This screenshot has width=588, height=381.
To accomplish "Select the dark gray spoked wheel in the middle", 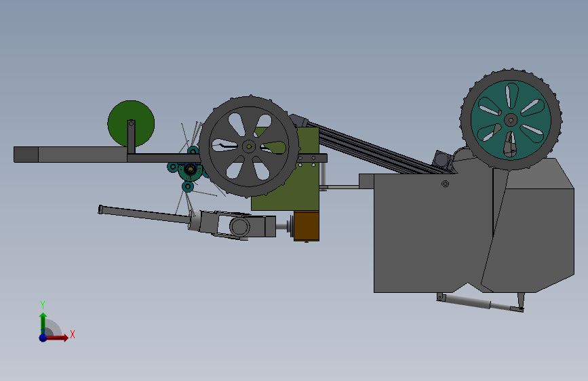I will tap(249, 146).
